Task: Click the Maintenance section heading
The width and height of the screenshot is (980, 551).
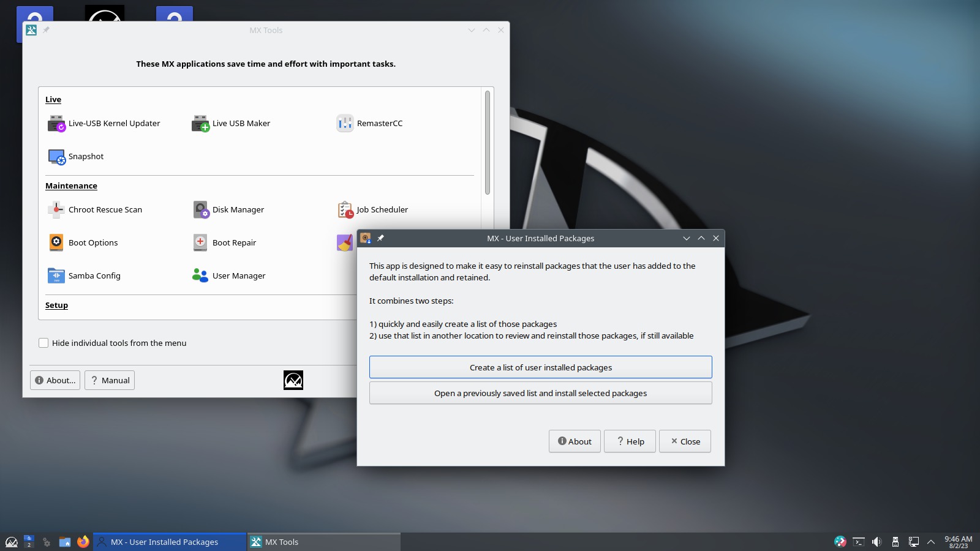Action: (x=71, y=186)
